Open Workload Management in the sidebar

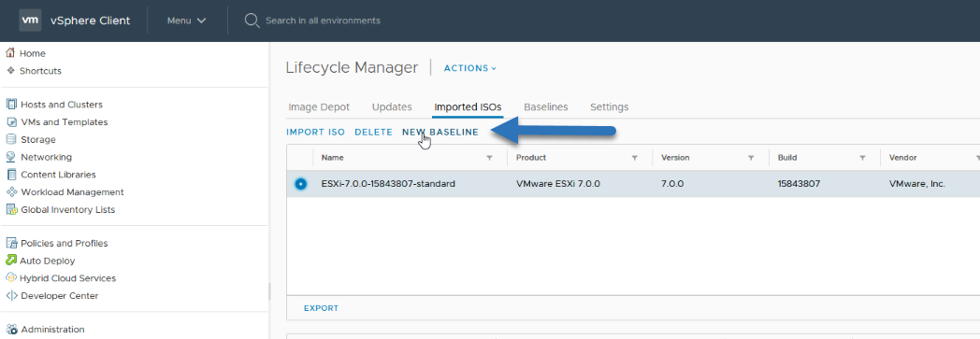(x=73, y=191)
